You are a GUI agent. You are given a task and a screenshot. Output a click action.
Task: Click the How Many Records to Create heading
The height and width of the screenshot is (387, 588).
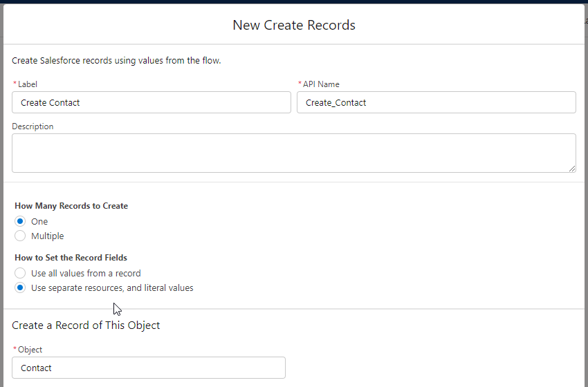coord(71,206)
